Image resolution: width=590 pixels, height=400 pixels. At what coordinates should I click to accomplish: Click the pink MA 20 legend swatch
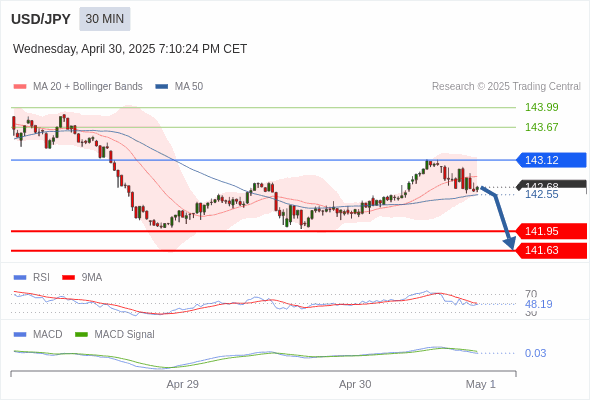pyautogui.click(x=20, y=87)
